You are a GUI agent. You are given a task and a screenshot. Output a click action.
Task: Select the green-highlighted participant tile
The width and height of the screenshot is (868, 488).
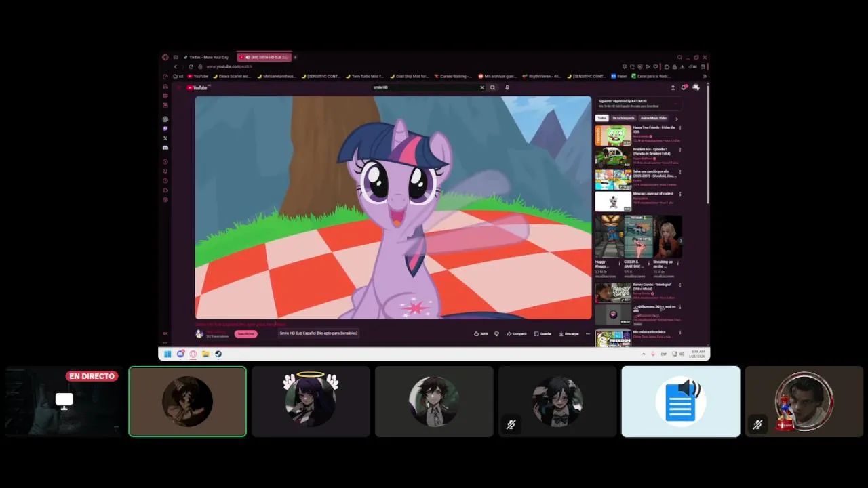coord(188,401)
